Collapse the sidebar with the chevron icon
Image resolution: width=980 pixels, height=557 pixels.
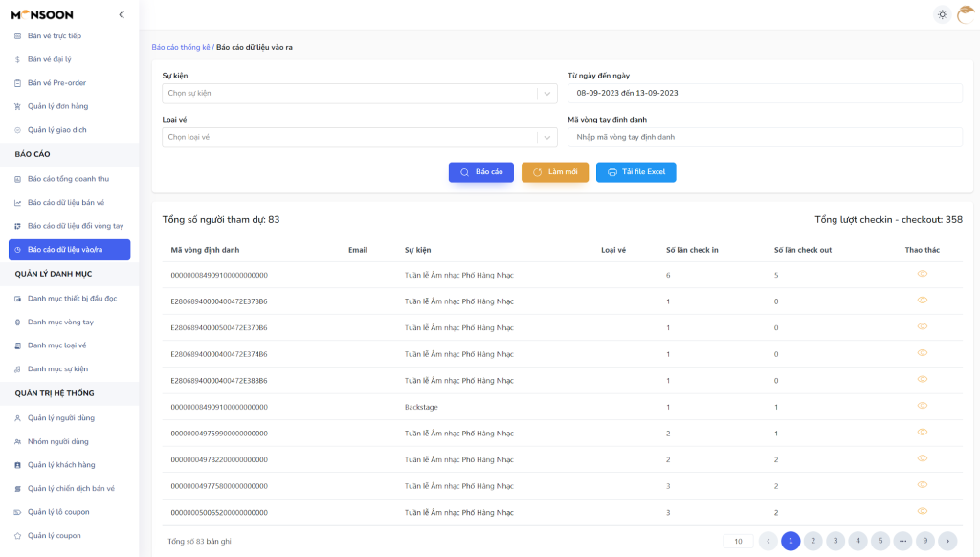pos(121,14)
